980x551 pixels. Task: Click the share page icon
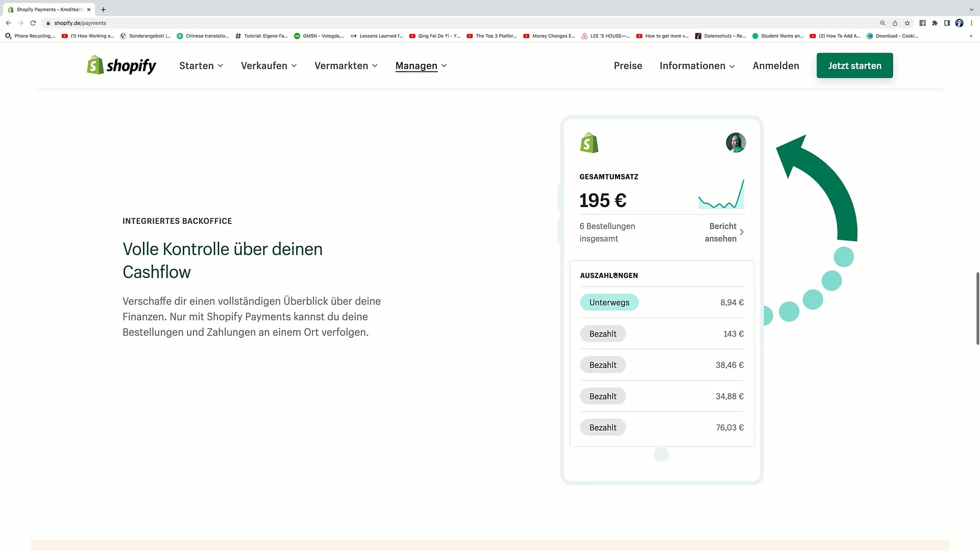tap(895, 23)
